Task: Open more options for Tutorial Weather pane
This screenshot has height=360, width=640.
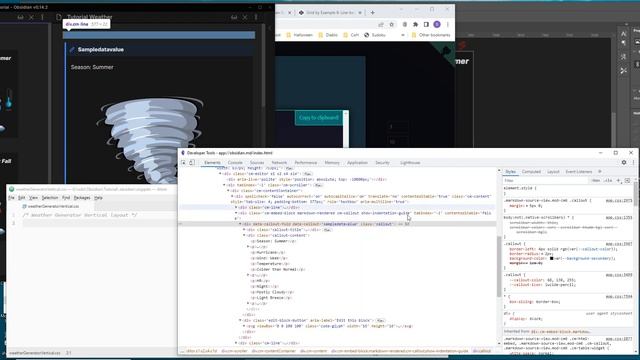Action: [x=256, y=17]
